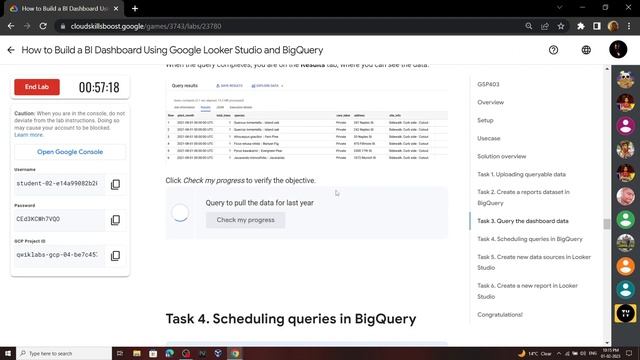Open the extensions puzzle icon
The width and height of the screenshot is (640, 360).
pos(581,26)
